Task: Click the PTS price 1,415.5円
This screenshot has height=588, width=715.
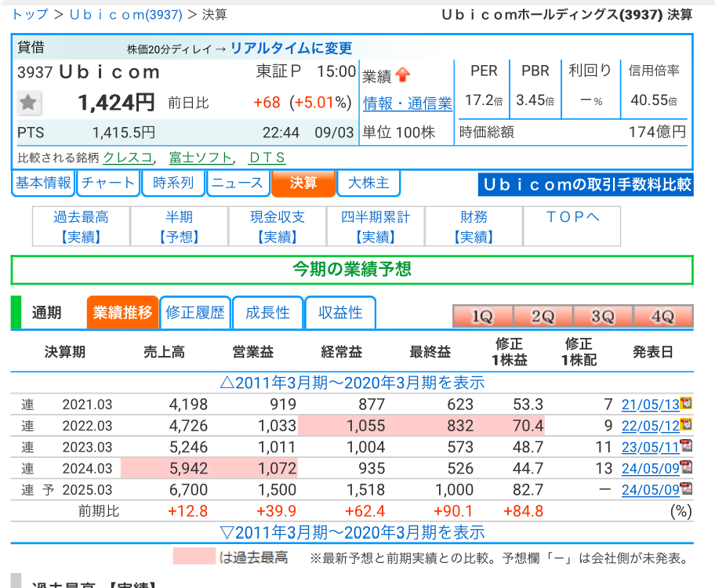Action: [x=124, y=132]
